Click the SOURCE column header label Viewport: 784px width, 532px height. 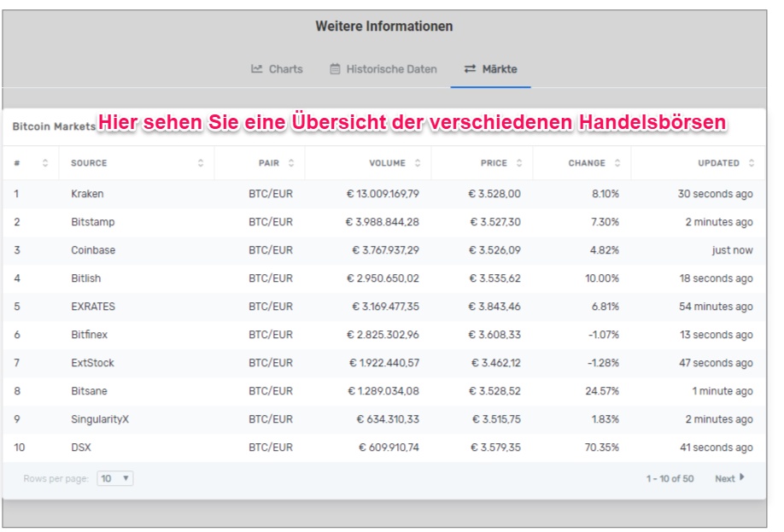[x=89, y=163]
